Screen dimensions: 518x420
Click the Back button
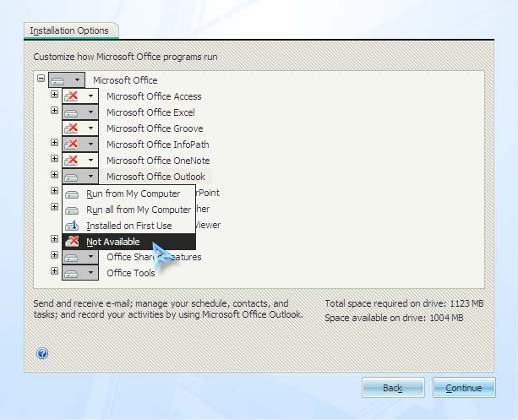tap(393, 388)
